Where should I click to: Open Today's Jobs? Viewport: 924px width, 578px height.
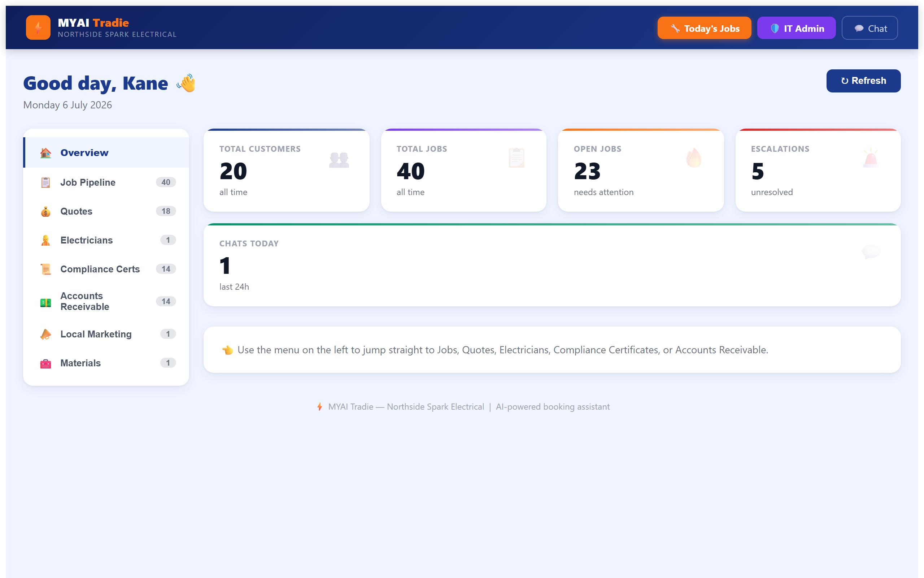[x=704, y=28]
